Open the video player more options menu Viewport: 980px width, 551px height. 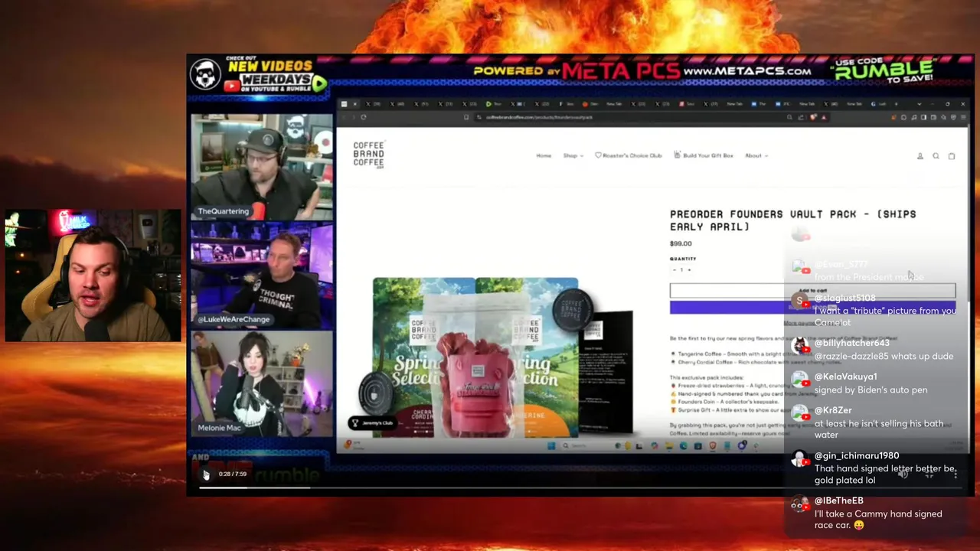(x=955, y=474)
